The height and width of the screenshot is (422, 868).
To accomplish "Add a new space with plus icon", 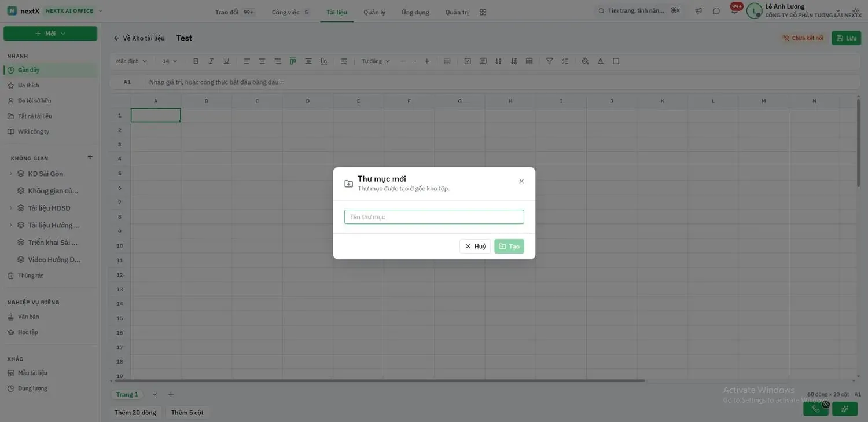I will coord(90,157).
